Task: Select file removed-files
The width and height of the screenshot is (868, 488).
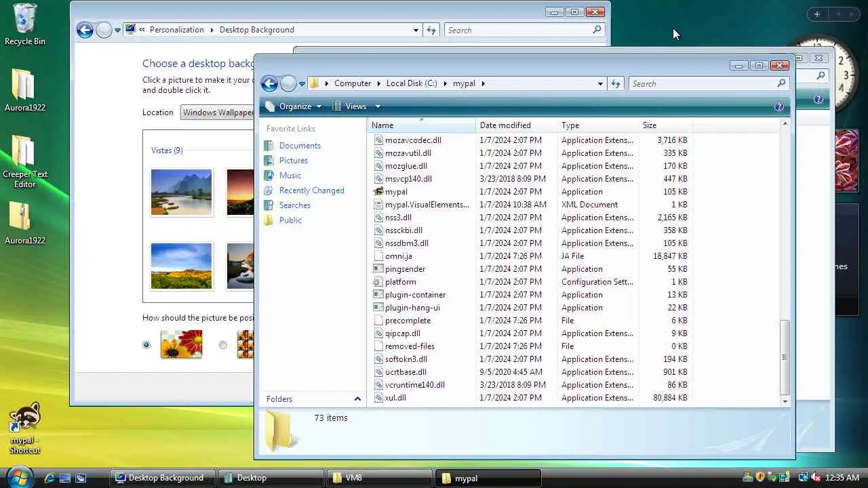Action: click(410, 346)
